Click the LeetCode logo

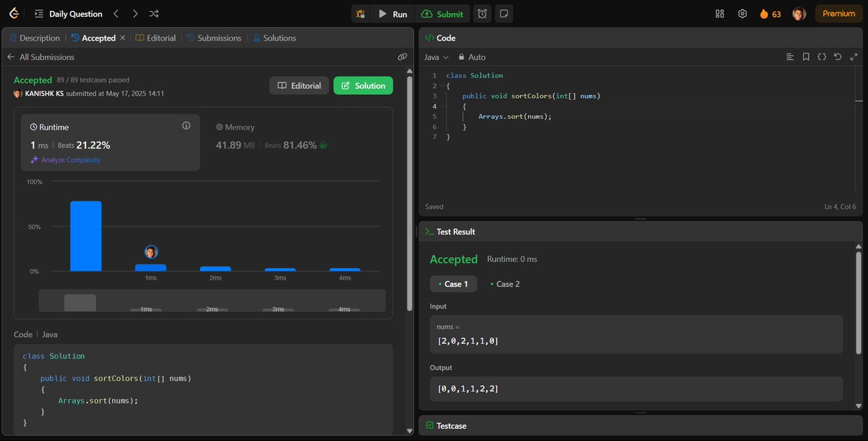[14, 14]
